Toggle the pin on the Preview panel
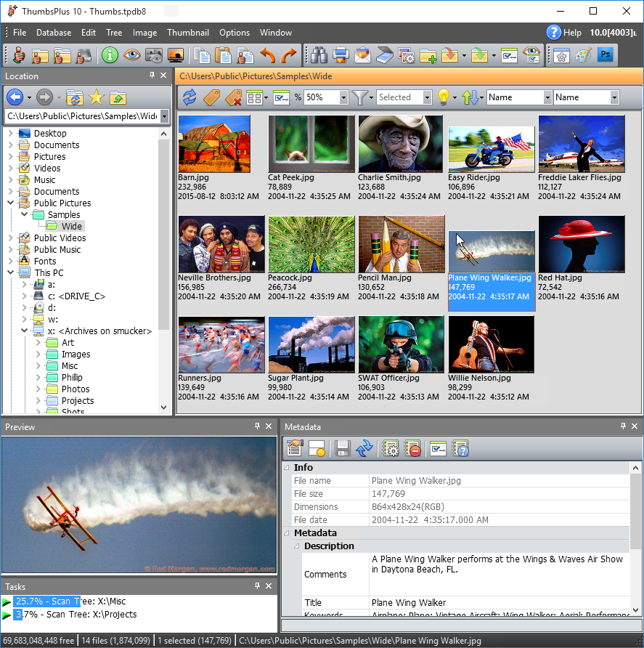This screenshot has height=648, width=644. pyautogui.click(x=257, y=426)
